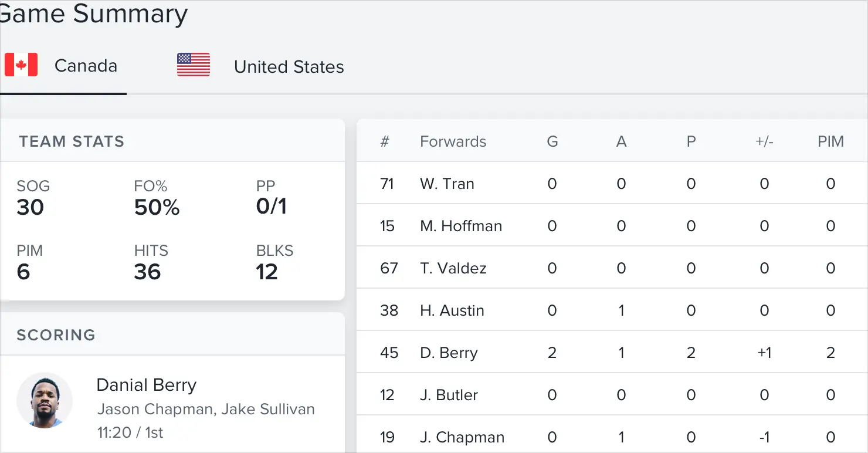
Task: Sort table by G goals column
Action: 552,141
